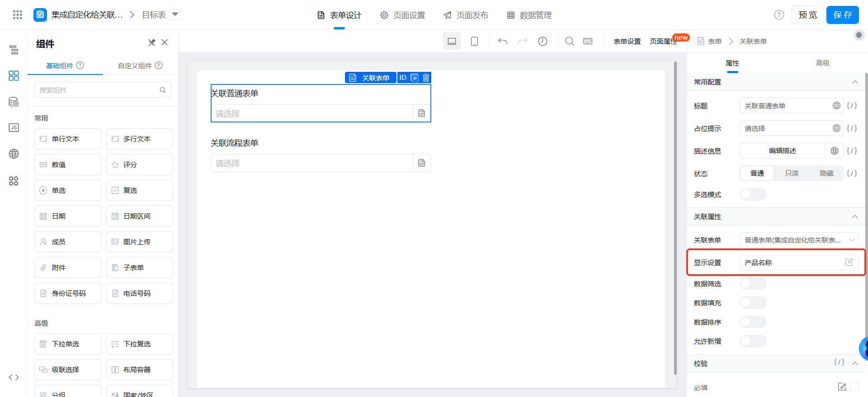Bind variable for 占位提示 field
This screenshot has width=868, height=397.
[852, 128]
